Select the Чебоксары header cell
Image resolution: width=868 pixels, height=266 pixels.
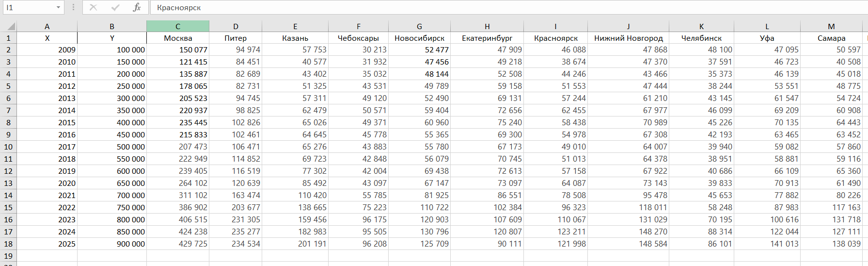pyautogui.click(x=358, y=38)
